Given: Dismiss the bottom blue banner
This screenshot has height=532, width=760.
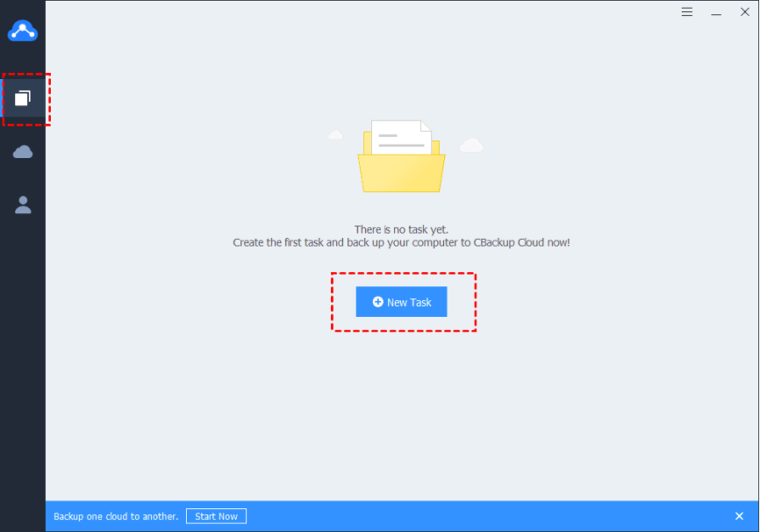Looking at the screenshot, I should (739, 516).
